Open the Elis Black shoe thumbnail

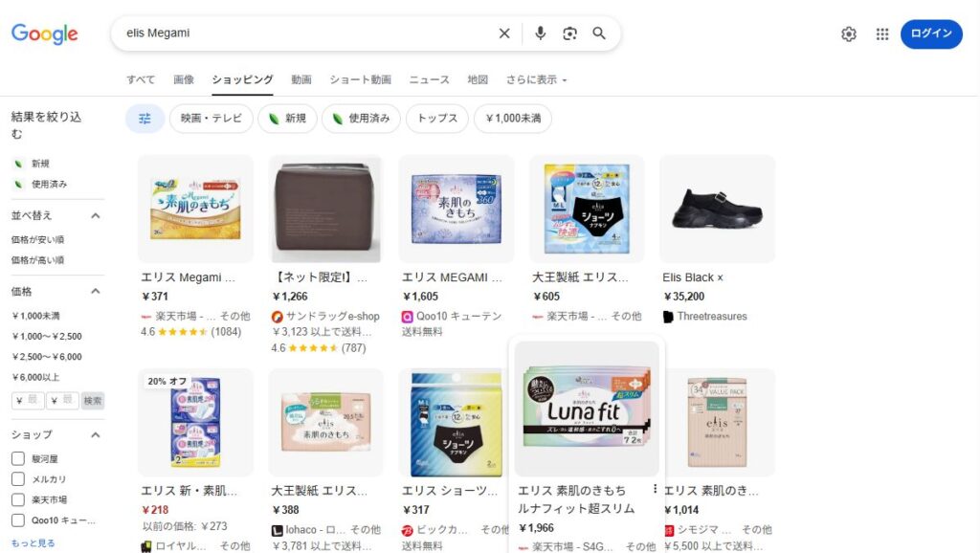(x=718, y=209)
